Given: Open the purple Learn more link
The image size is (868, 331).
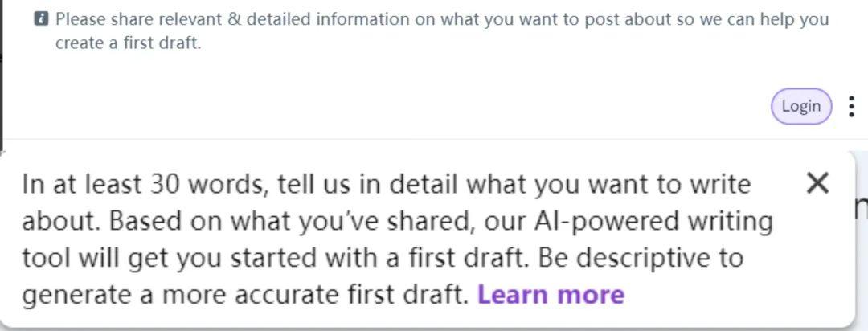Looking at the screenshot, I should click(551, 295).
